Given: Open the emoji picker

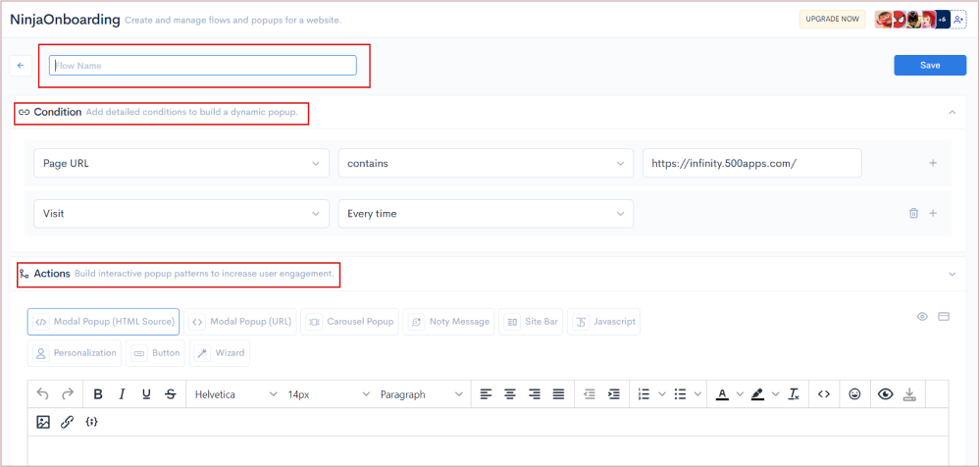Looking at the screenshot, I should tap(854, 394).
